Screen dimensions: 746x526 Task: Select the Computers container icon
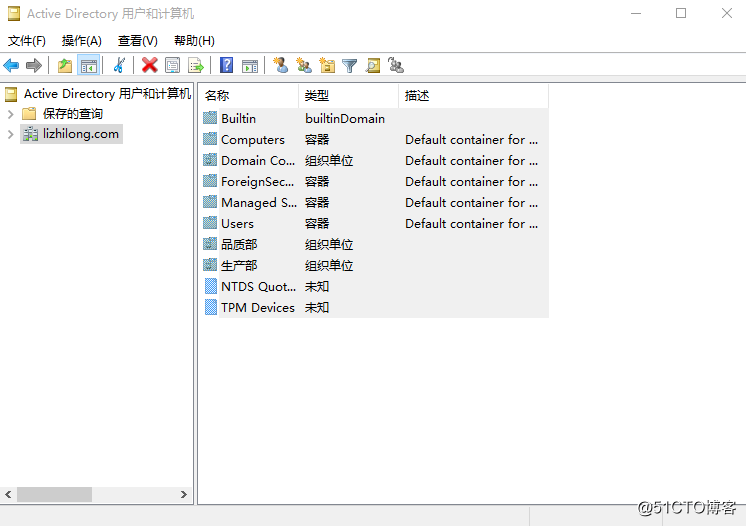point(210,139)
